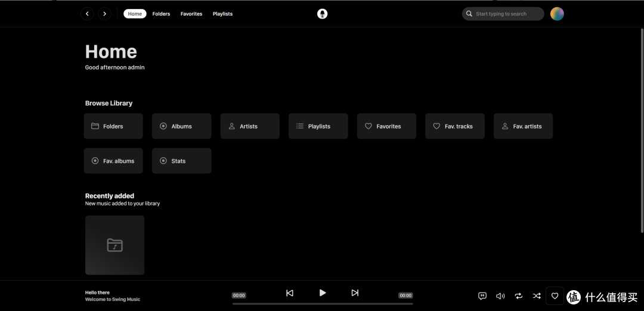Skip to the next track
This screenshot has width=644, height=311.
[x=355, y=293]
